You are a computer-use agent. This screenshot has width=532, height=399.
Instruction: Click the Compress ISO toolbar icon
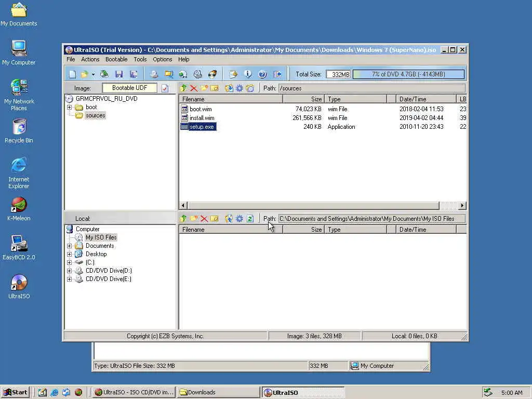tap(183, 74)
